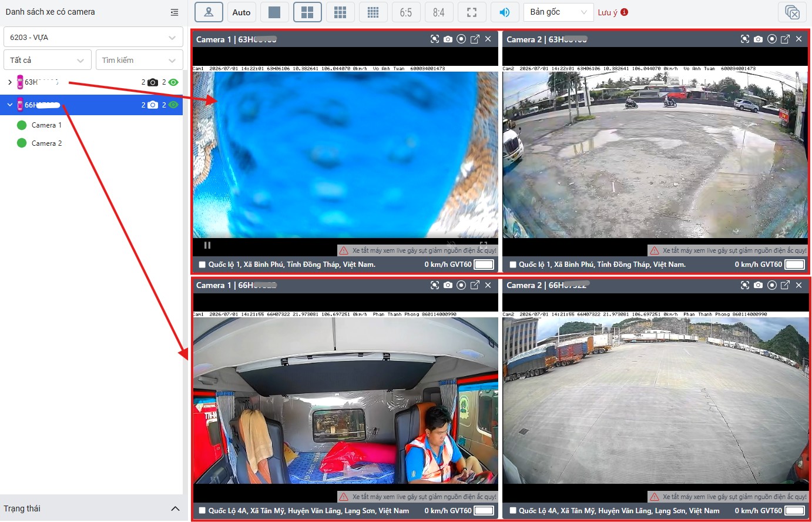Click the driver view toolbar icon
This screenshot has height=522, width=812.
(x=209, y=12)
